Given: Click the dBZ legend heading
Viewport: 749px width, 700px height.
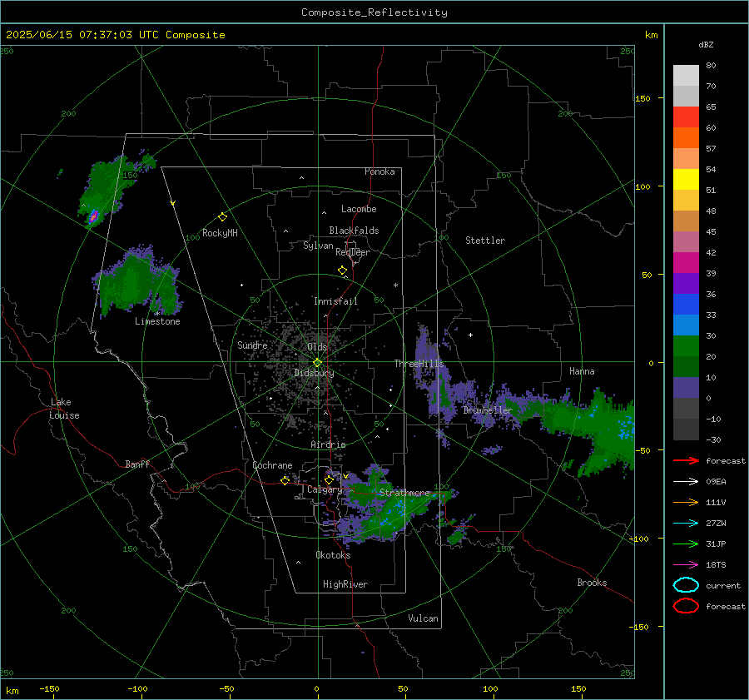Looking at the screenshot, I should click(706, 45).
